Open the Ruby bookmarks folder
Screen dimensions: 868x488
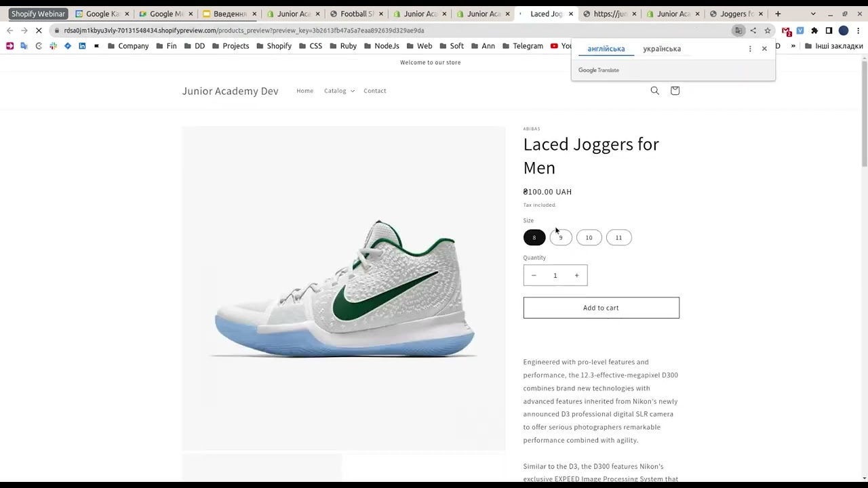pyautogui.click(x=343, y=46)
